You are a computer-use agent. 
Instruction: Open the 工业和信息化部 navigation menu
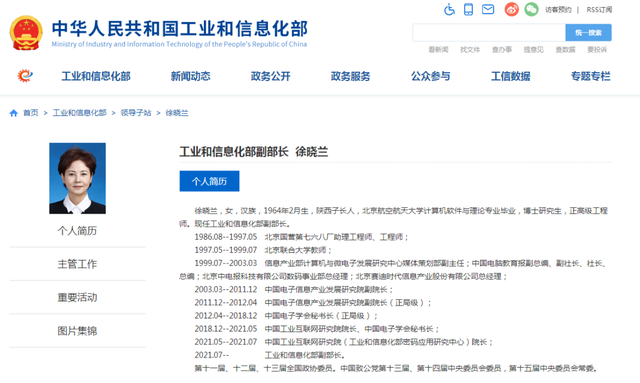click(x=96, y=76)
